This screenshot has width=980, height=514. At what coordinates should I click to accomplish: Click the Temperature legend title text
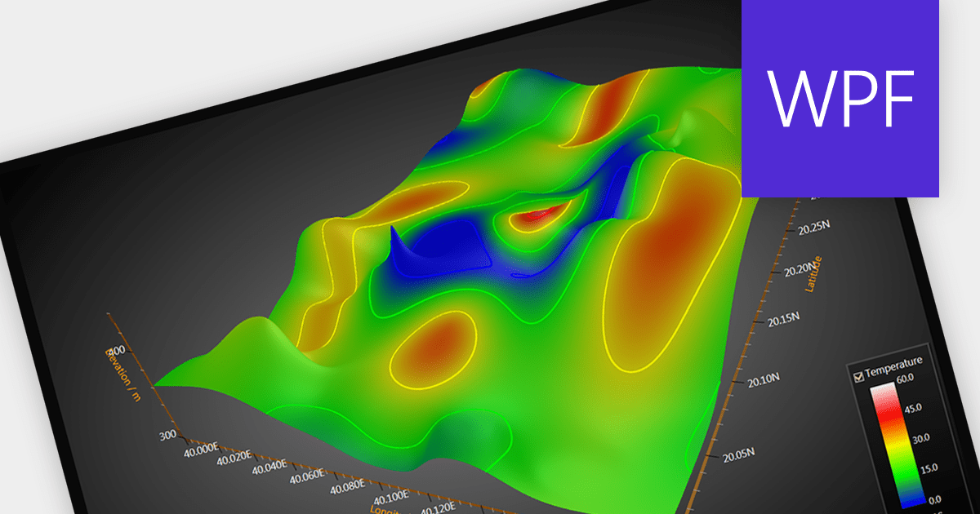click(894, 361)
